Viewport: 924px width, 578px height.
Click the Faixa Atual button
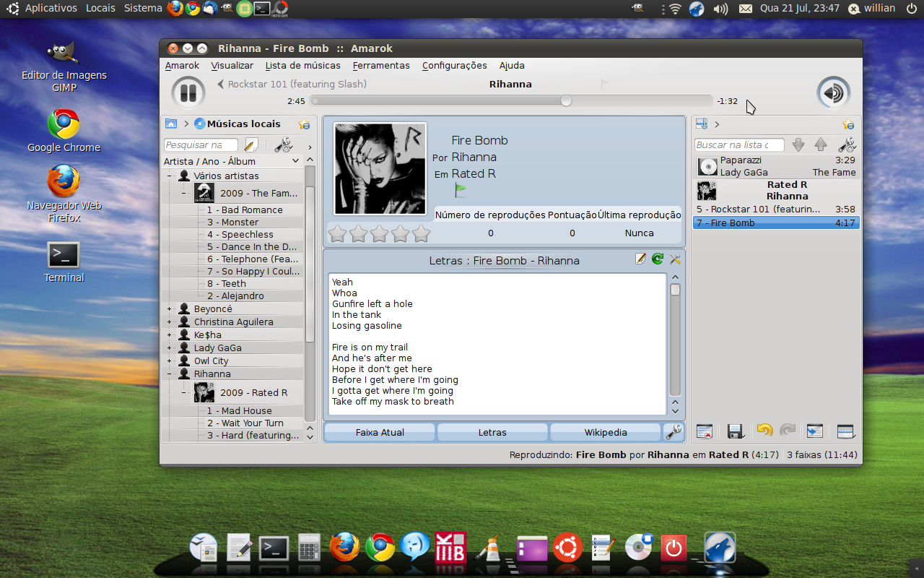click(x=380, y=432)
